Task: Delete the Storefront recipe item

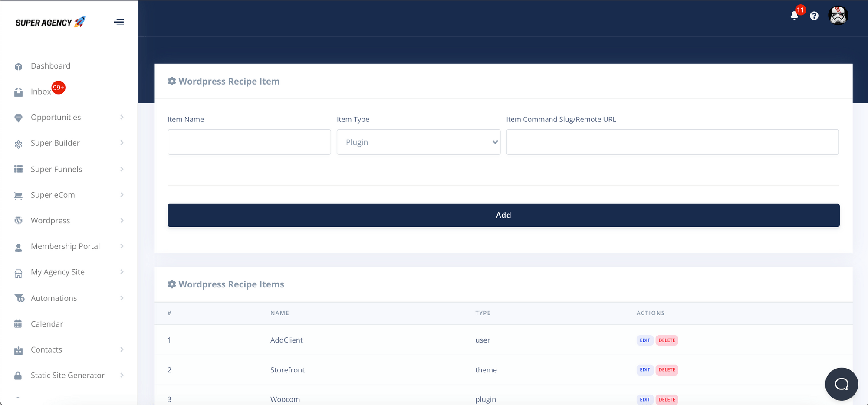Action: click(667, 370)
